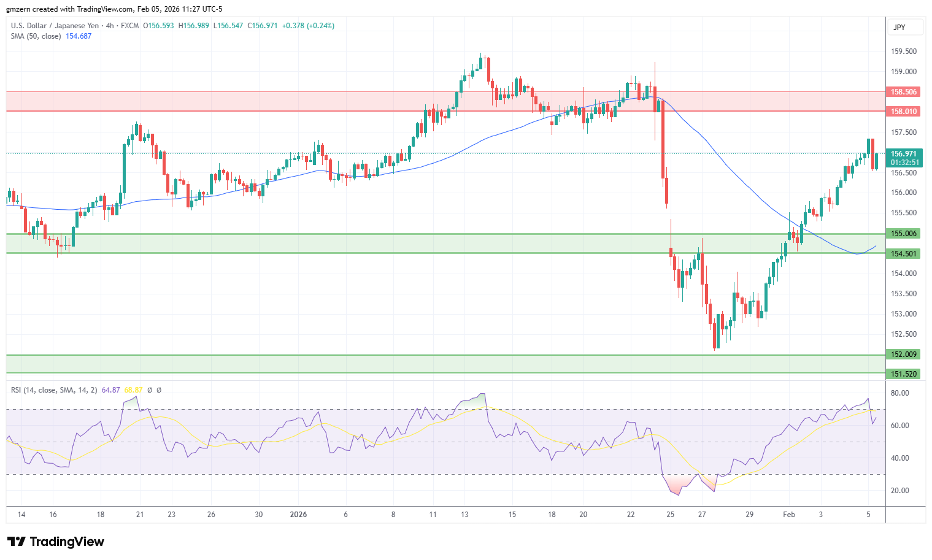Image resolution: width=932 pixels, height=560 pixels.
Task: Click the TradingView logo at the bottom
Action: click(56, 542)
